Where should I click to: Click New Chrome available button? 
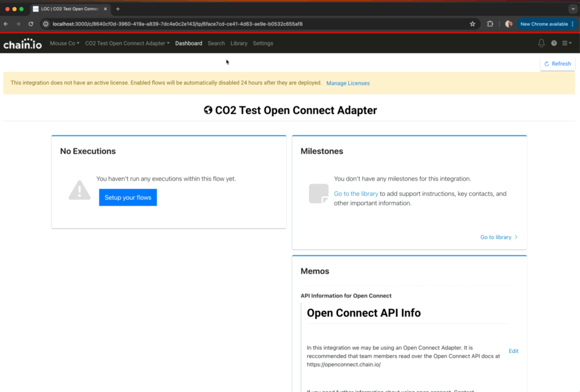coord(547,24)
